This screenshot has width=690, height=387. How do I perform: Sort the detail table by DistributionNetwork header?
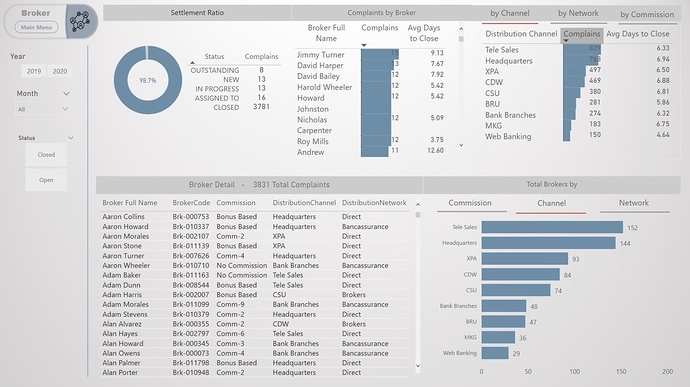pos(374,203)
